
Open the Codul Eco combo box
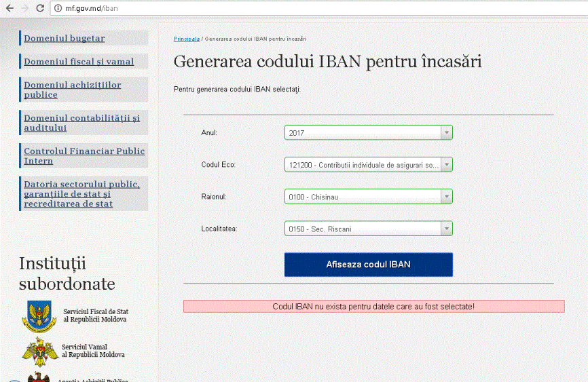point(368,165)
